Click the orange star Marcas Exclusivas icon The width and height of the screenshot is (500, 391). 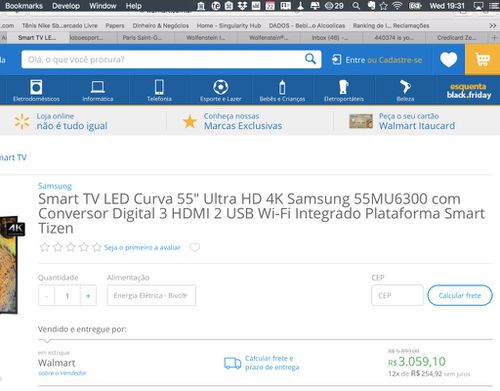point(190,122)
